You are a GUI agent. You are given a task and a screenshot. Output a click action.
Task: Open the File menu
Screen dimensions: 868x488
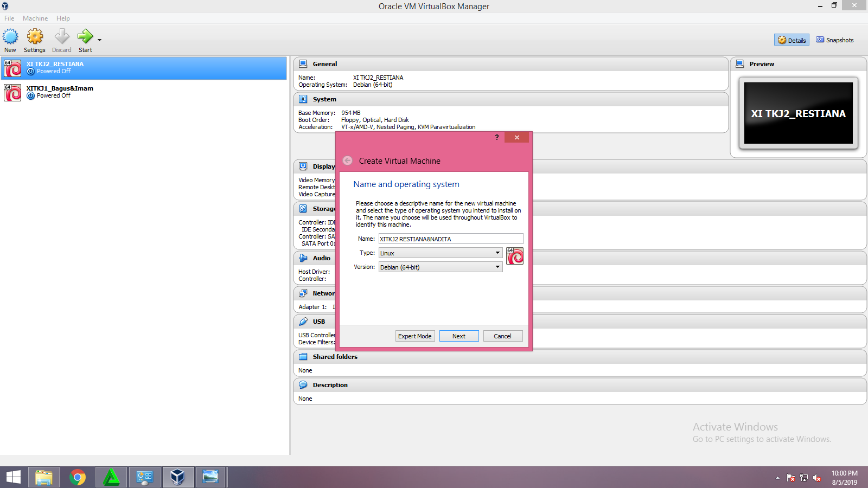(9, 18)
